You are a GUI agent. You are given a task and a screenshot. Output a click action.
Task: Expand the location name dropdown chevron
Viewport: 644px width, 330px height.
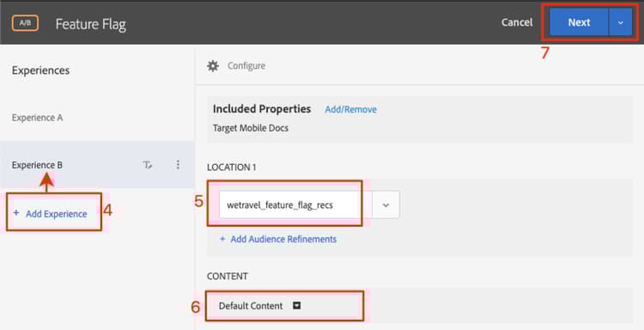coord(386,205)
